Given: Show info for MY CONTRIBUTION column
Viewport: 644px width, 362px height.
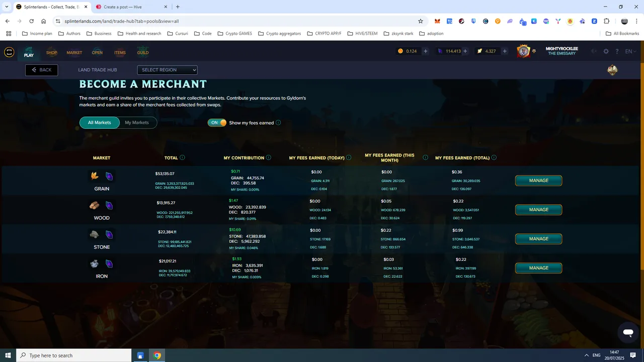Looking at the screenshot, I should coord(268,157).
